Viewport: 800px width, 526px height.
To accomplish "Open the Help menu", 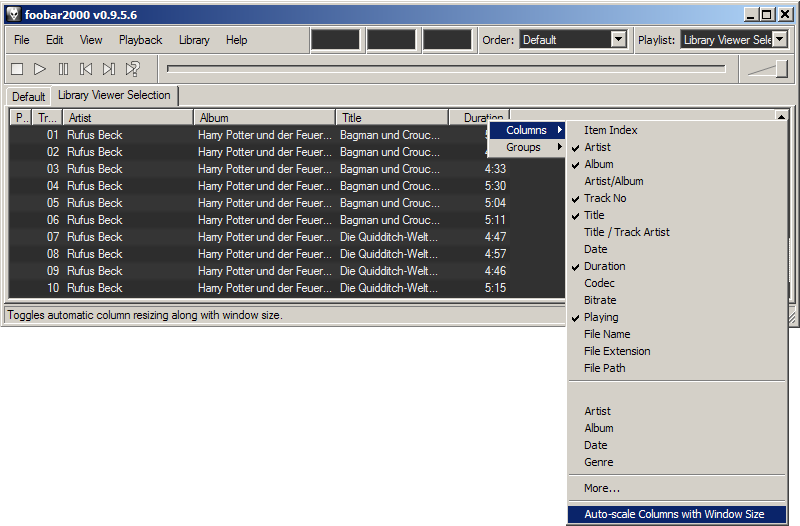I will tap(236, 40).
